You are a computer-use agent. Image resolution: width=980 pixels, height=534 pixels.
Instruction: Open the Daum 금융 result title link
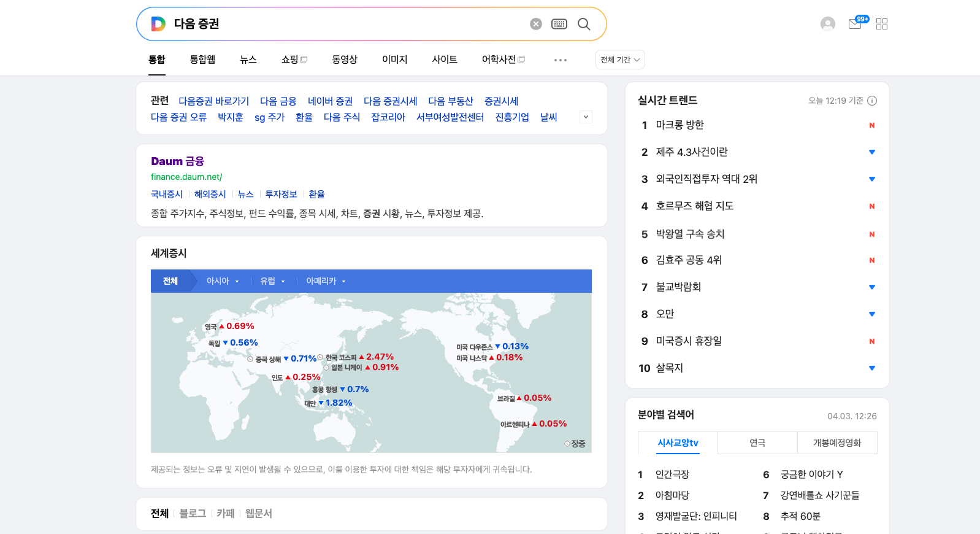coord(177,161)
